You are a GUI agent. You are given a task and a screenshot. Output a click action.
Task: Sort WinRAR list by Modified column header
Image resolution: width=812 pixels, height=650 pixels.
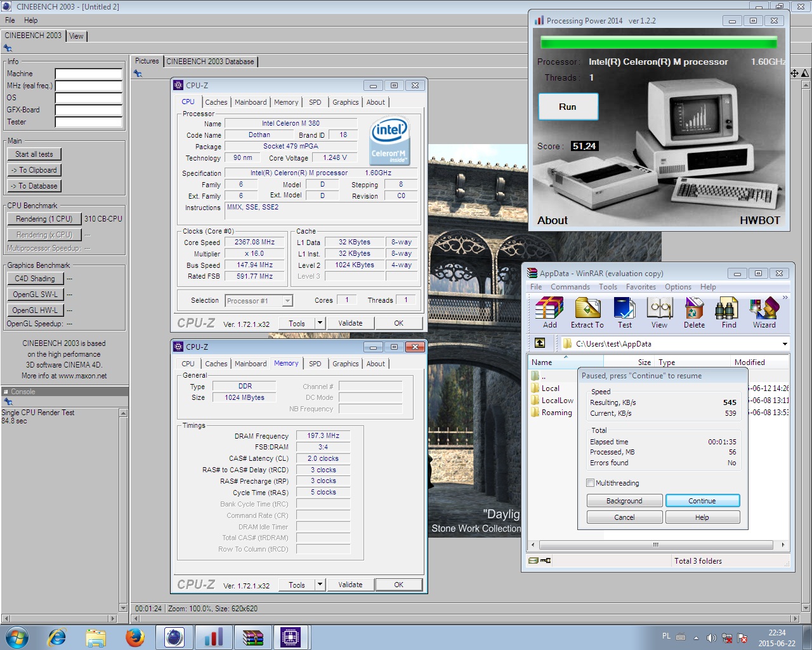(759, 362)
